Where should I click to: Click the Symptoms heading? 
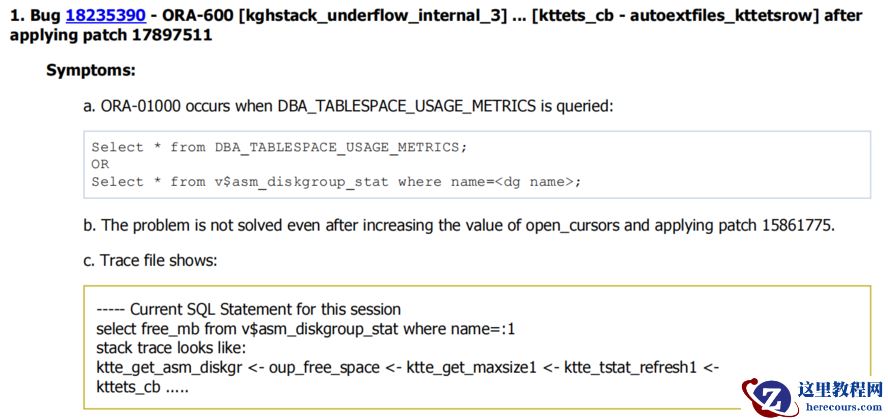pos(91,71)
